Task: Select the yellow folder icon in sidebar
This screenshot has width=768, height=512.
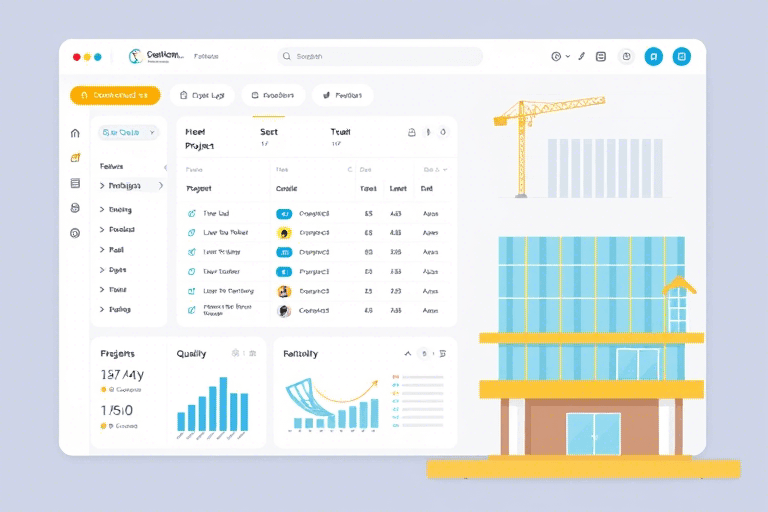Action: (75, 158)
